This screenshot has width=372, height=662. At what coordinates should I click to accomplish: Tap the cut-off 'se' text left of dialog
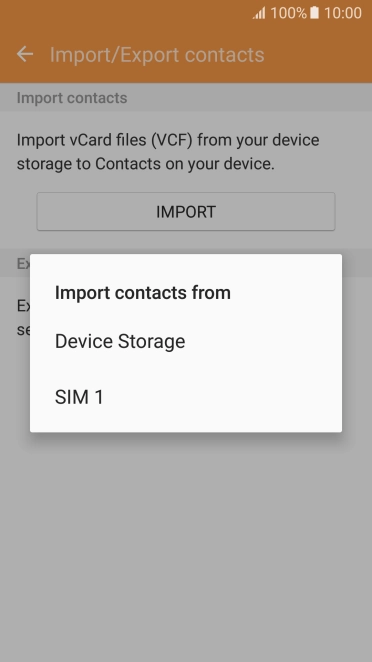coord(23,330)
